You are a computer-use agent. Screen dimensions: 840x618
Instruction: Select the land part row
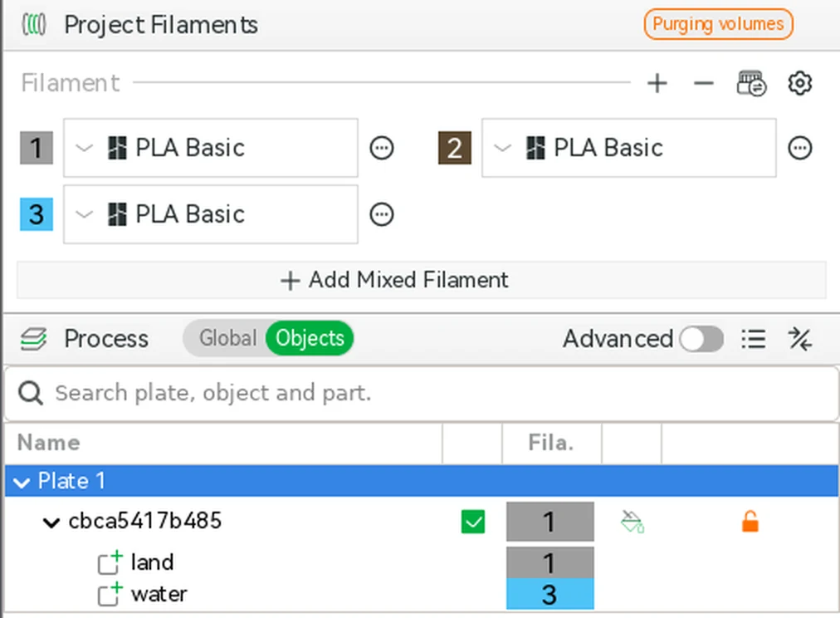click(x=152, y=563)
